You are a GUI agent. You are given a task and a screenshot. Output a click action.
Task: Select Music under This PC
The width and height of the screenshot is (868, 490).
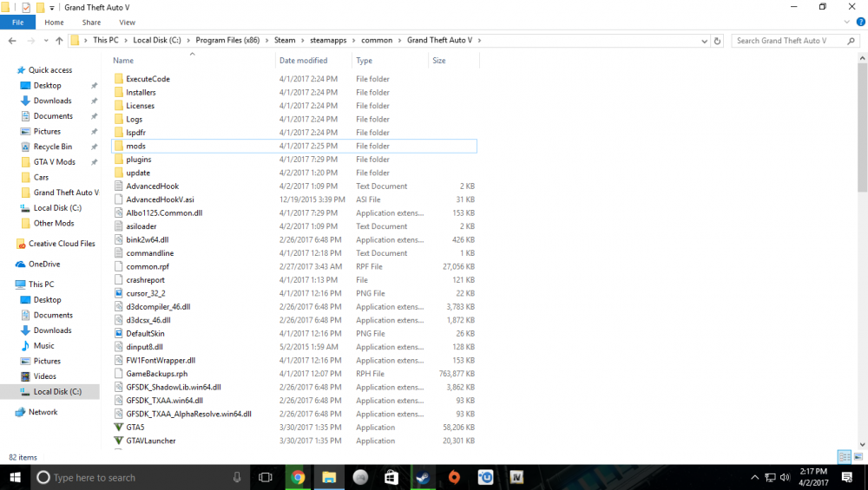43,346
